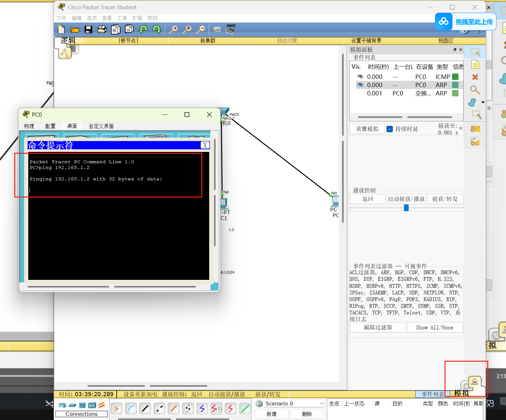Switch to 配置 tab in PC0 window
Image resolution: width=506 pixels, height=420 pixels.
point(50,126)
